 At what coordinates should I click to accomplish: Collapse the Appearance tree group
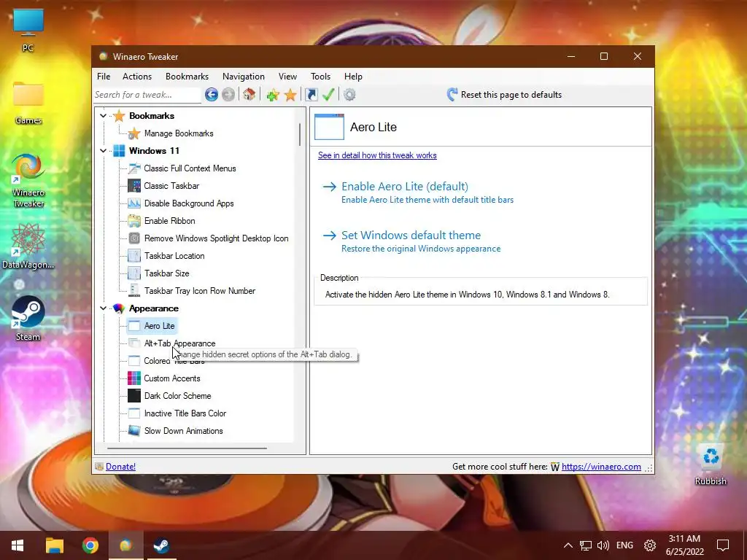click(104, 308)
